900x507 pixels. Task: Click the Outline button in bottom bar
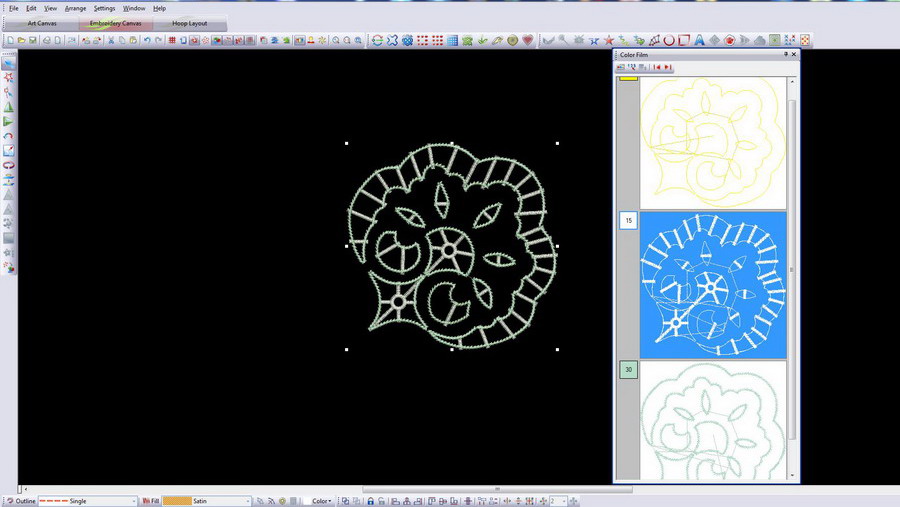click(21, 501)
